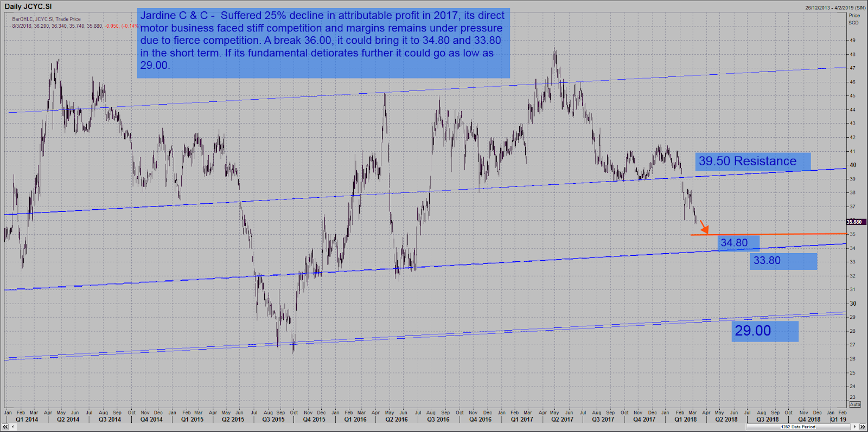This screenshot has width=868, height=432.
Task: Click the BarOHLC JCYC.SI Trade Price legend
Action: 47,19
